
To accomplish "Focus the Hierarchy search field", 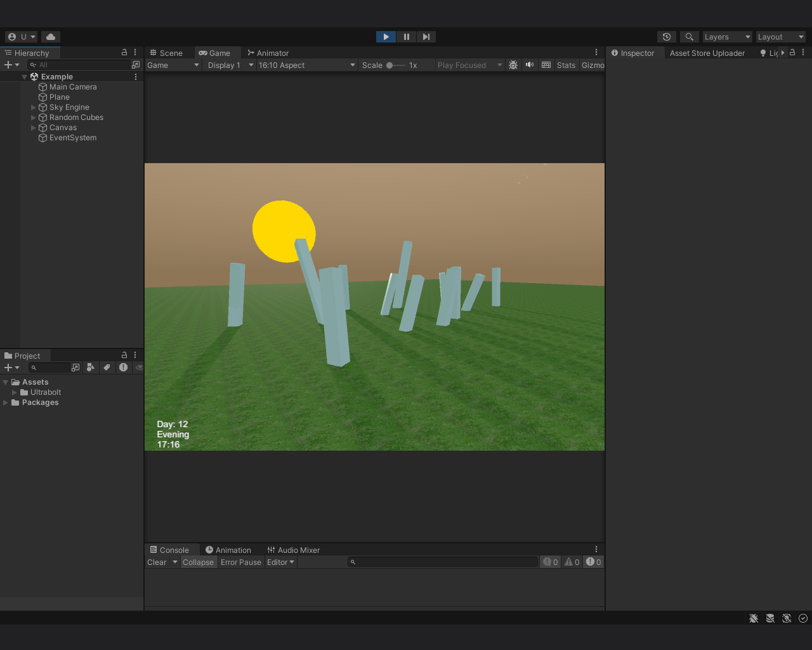I will pos(79,65).
